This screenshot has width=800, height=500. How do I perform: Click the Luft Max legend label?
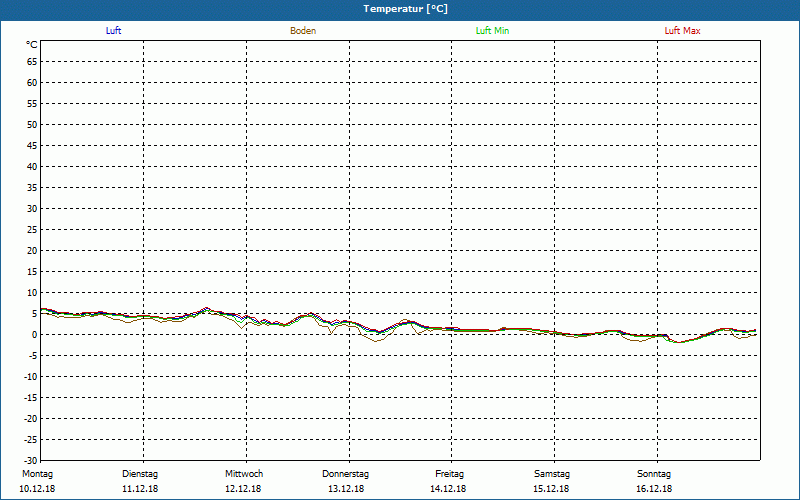click(682, 31)
